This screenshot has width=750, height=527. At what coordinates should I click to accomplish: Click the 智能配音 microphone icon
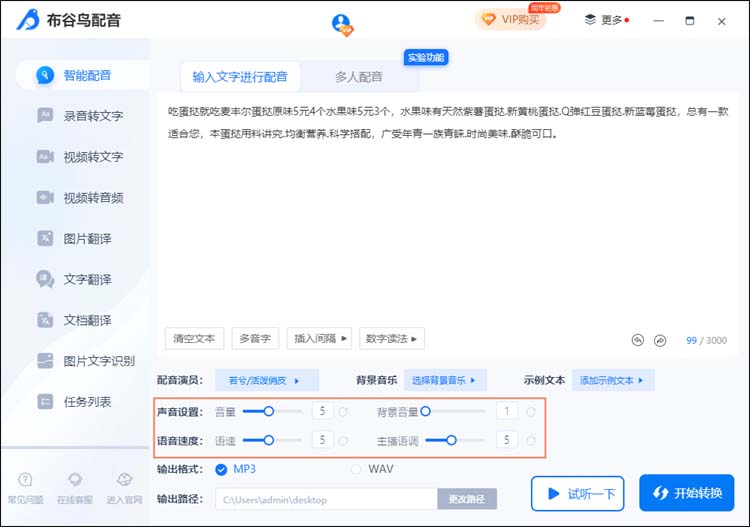tap(45, 75)
